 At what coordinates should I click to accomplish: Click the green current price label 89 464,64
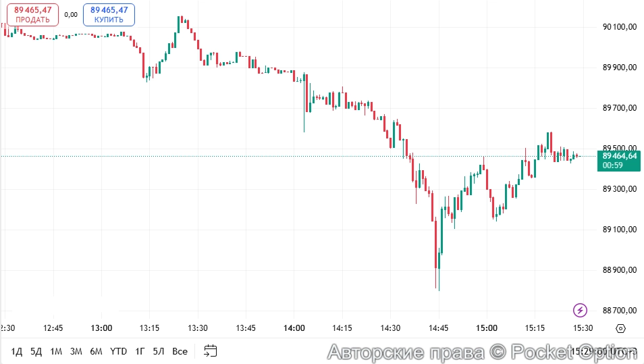coord(618,160)
